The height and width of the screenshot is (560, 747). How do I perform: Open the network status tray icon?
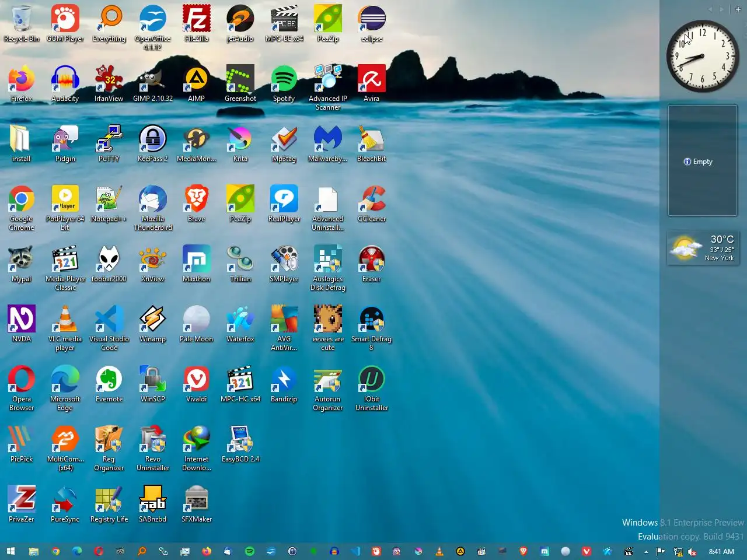tap(678, 552)
